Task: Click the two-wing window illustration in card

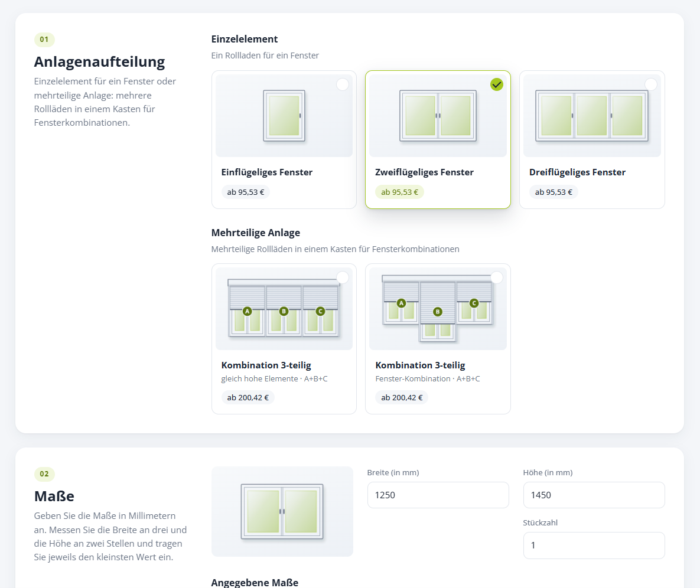Action: pos(438,116)
